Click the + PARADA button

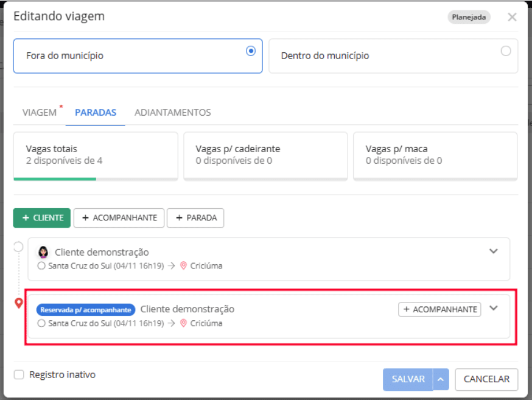[195, 217]
